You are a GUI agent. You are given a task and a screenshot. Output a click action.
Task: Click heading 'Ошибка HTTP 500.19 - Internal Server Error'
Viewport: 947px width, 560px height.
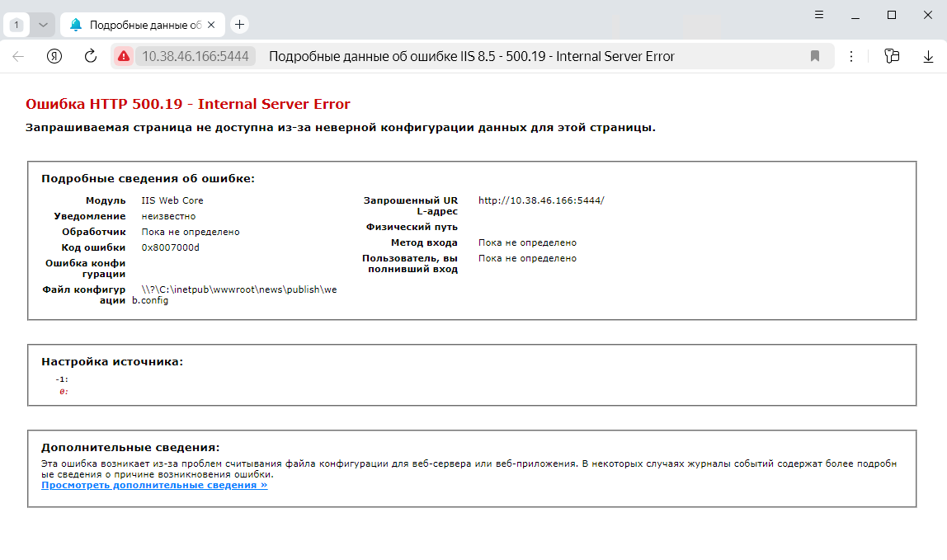(x=188, y=104)
